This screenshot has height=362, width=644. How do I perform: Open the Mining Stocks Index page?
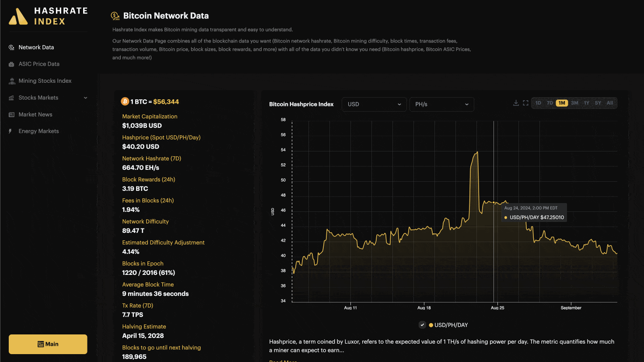tap(45, 81)
